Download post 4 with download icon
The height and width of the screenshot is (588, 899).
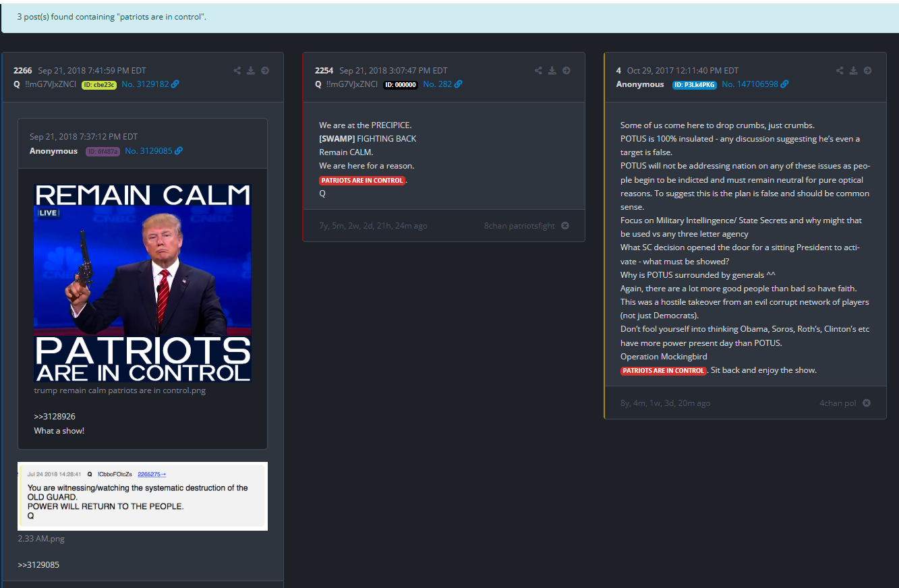(x=853, y=71)
